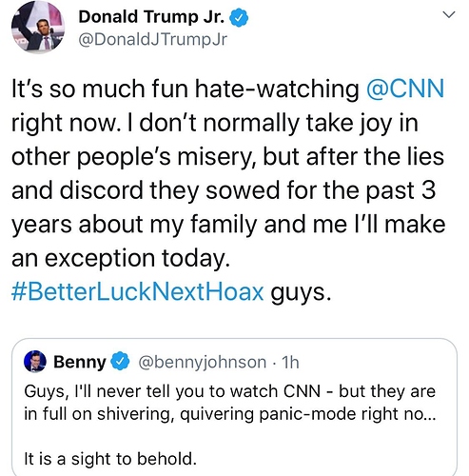The image size is (469, 476).
Task: Click the Donald Trump Jr. display name
Action: [x=151, y=17]
